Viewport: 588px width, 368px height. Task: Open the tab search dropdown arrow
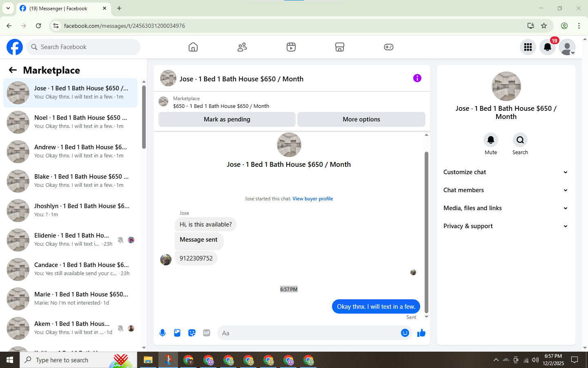(x=8, y=8)
